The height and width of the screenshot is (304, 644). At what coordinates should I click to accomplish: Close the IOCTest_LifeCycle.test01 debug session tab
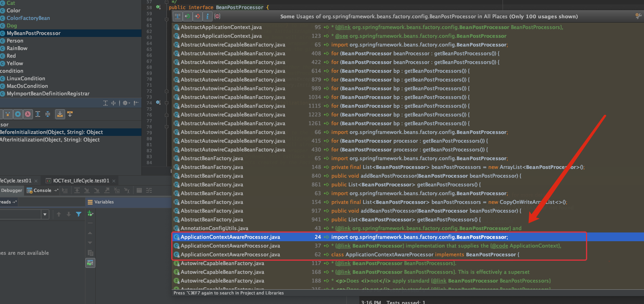(114, 181)
